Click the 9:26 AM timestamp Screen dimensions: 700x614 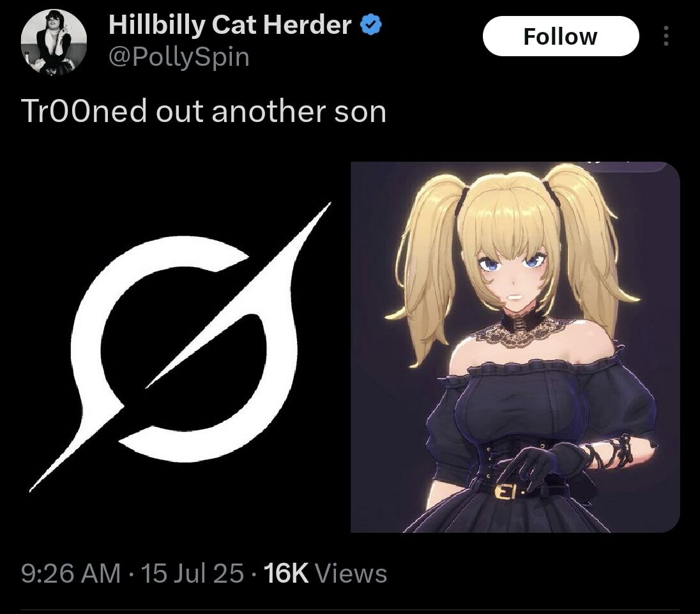[71, 573]
